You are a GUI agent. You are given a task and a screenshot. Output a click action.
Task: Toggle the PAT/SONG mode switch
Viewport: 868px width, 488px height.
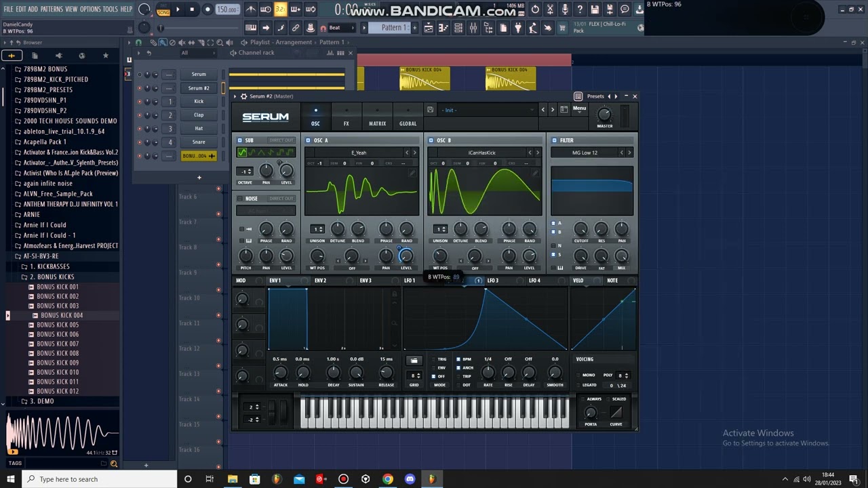[163, 9]
